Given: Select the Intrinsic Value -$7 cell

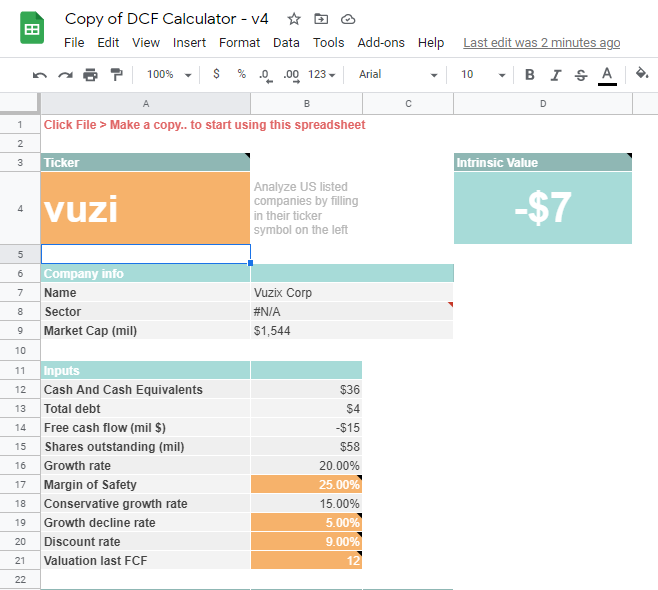Looking at the screenshot, I should [x=543, y=208].
